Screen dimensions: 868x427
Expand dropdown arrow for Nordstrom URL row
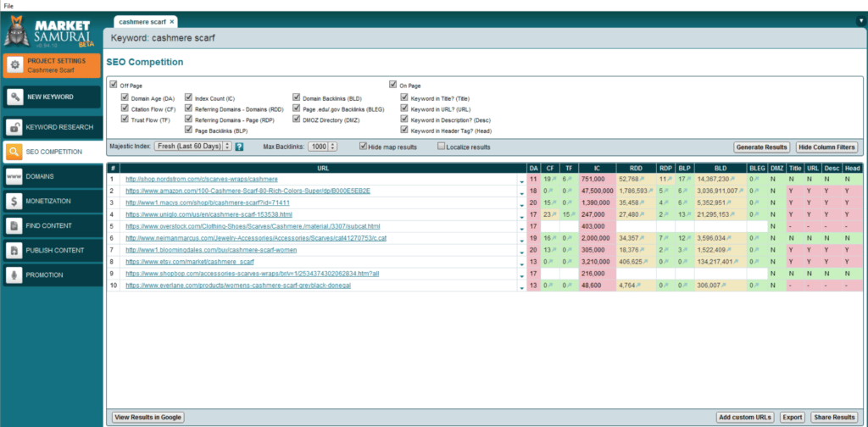(521, 181)
